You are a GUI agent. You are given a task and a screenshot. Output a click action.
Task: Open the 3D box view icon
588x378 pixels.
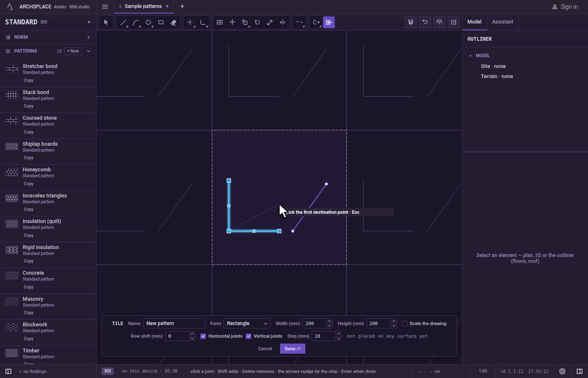tap(439, 22)
